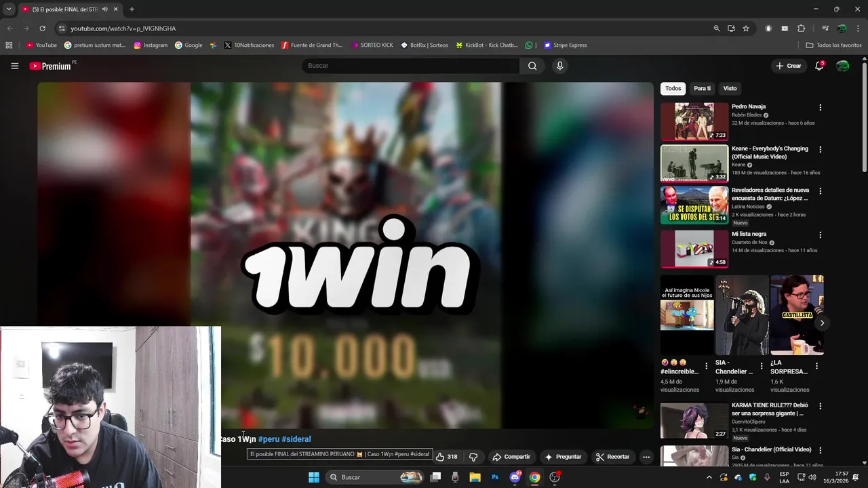Open the Mi lista negra video thumbnail
Screen dimensions: 868x488
(x=694, y=249)
